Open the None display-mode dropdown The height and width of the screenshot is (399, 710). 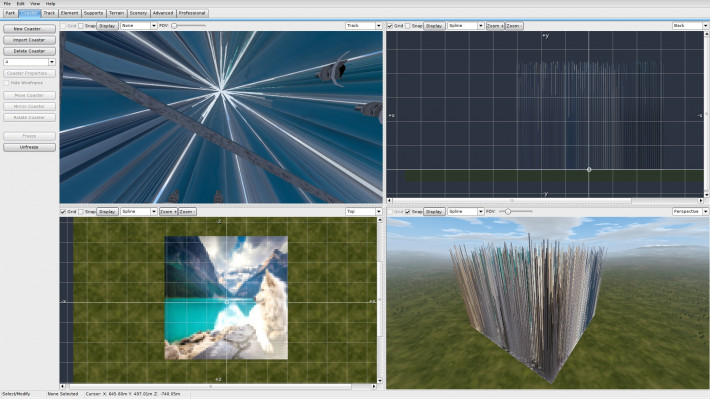(139, 26)
